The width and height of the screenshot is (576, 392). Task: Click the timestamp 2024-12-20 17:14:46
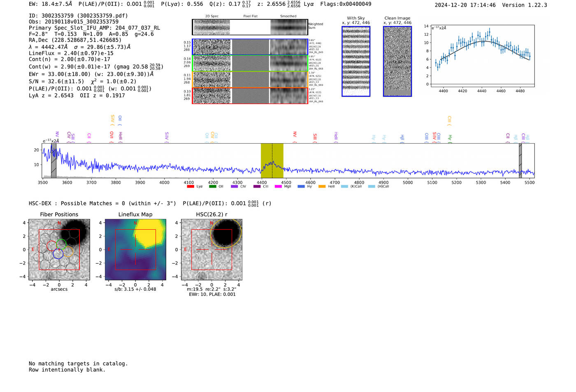(x=465, y=5)
